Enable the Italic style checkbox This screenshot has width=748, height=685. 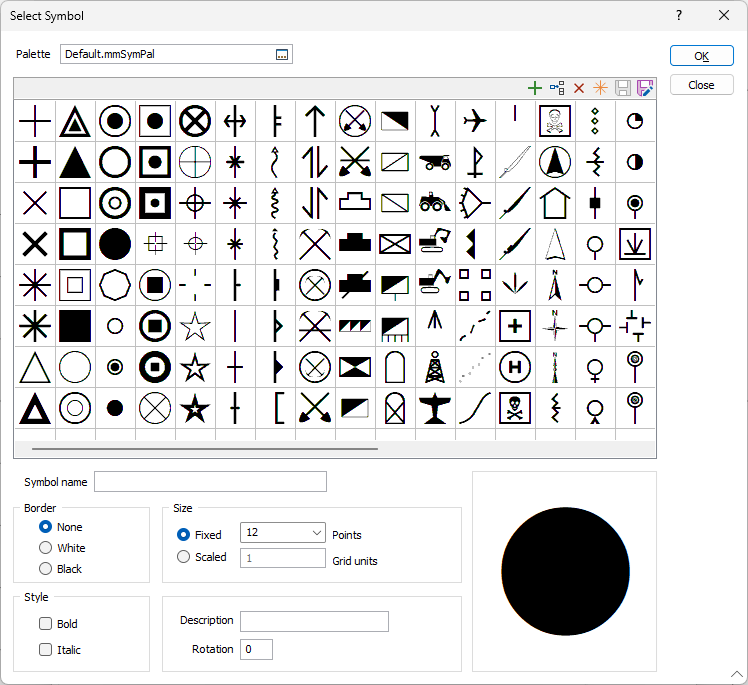pyautogui.click(x=45, y=650)
